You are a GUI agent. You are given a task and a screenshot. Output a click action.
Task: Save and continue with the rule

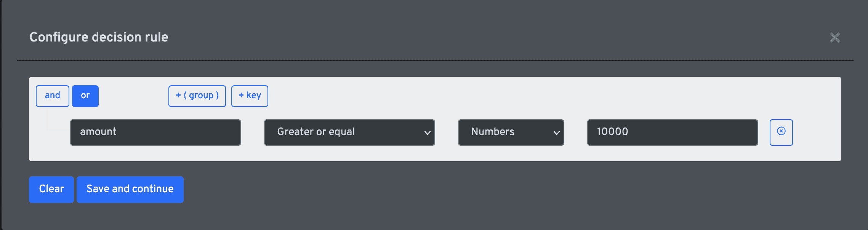(130, 189)
